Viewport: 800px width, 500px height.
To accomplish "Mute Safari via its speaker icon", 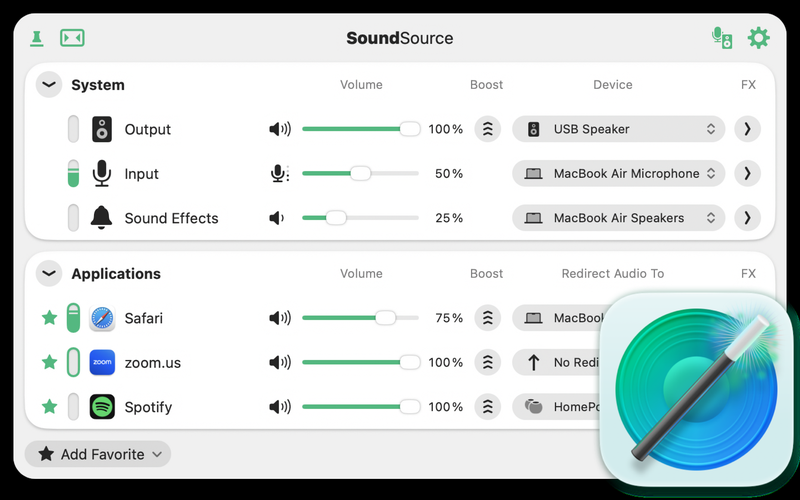I will [280, 318].
